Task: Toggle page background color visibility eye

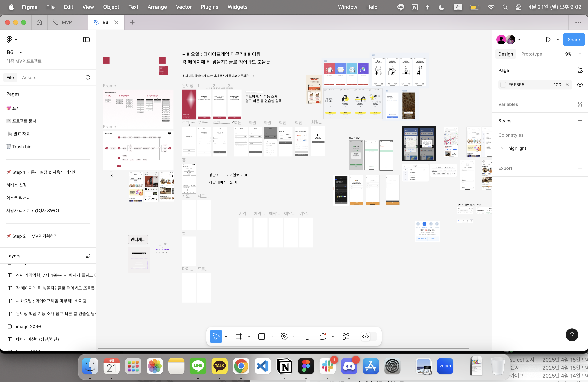Action: tap(580, 85)
